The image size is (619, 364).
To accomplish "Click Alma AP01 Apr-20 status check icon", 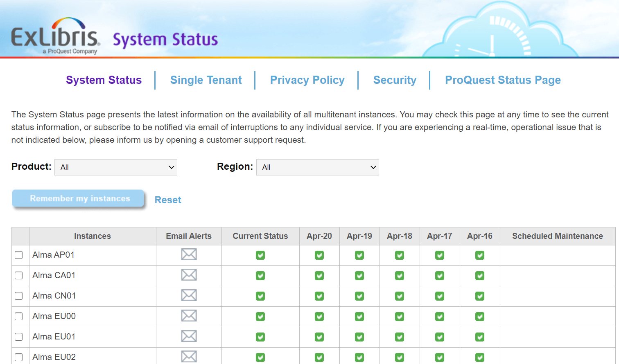I will tap(319, 255).
